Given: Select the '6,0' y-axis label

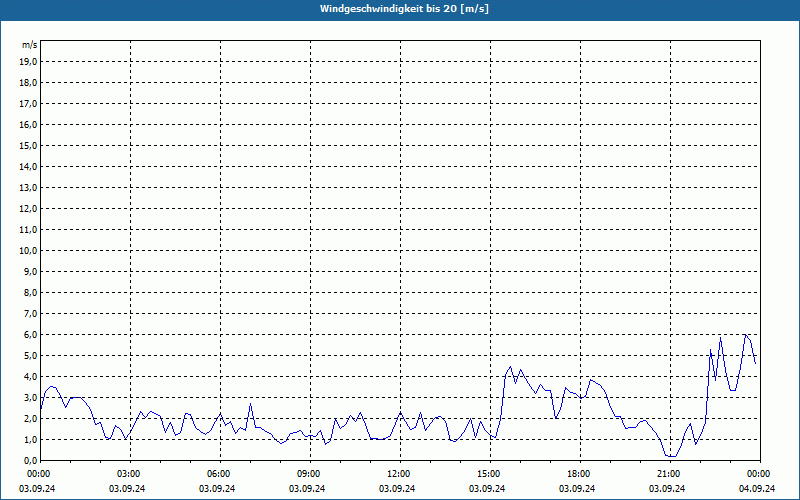Looking at the screenshot, I should pos(30,335).
